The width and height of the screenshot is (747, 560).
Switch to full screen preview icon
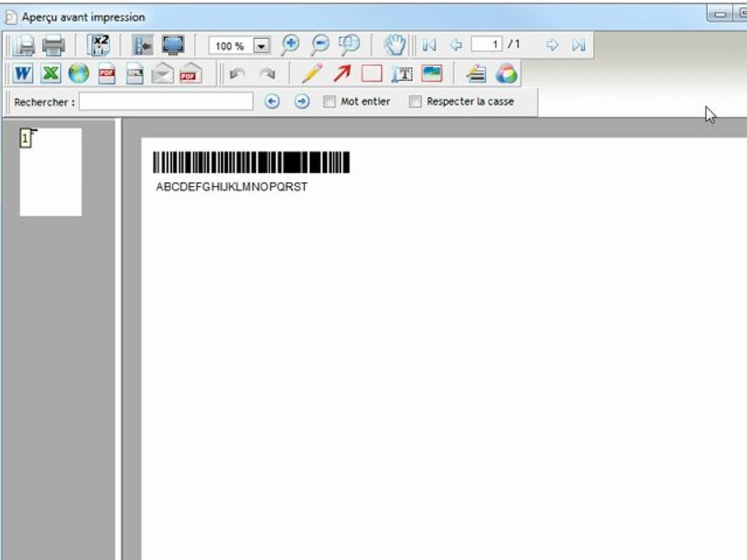173,45
